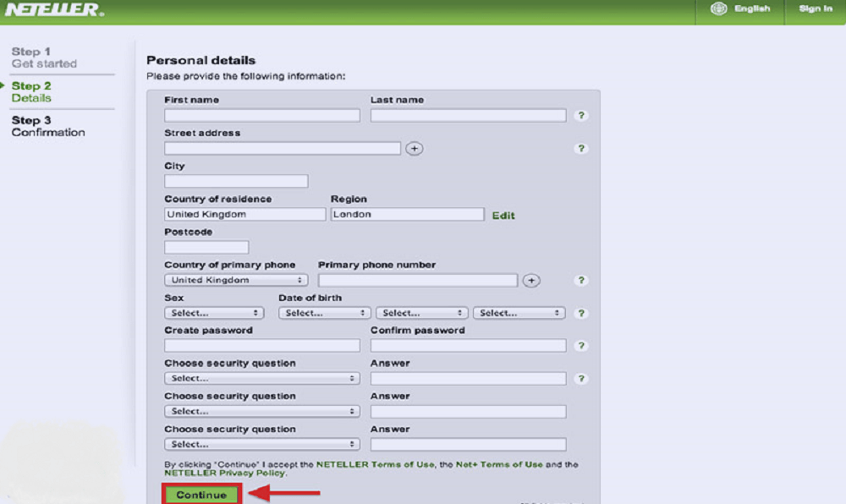Select Step 3 Confirmation in sidebar
Viewport: 846px width, 504px height.
tap(48, 126)
